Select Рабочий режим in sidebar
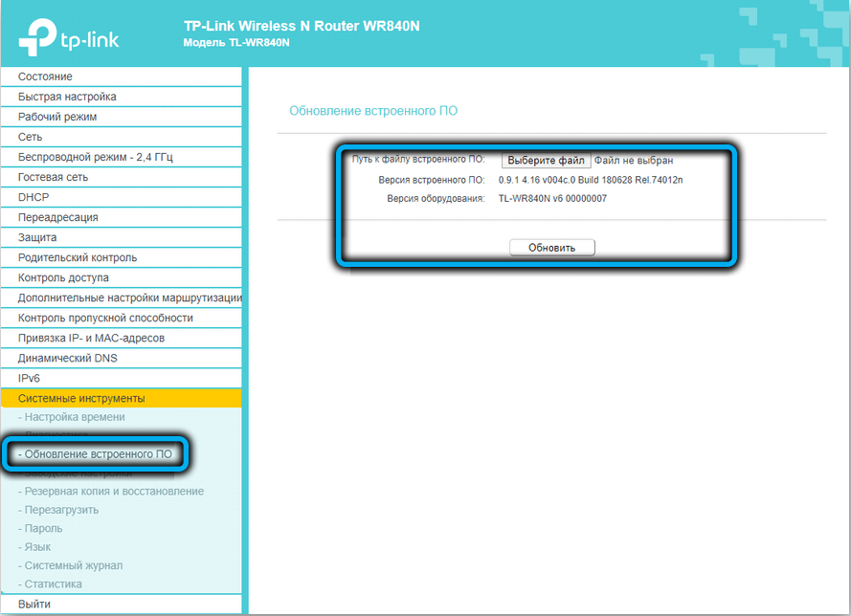The width and height of the screenshot is (851, 616). [57, 117]
